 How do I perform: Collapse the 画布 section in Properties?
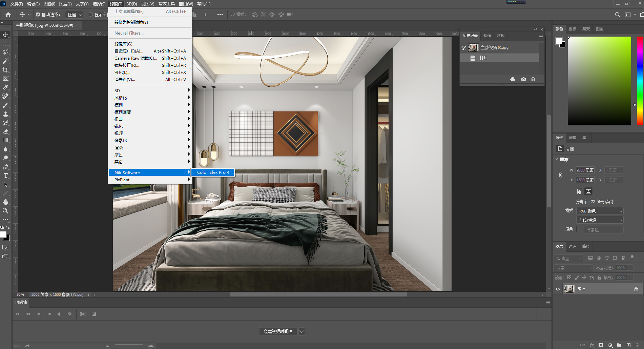click(556, 159)
